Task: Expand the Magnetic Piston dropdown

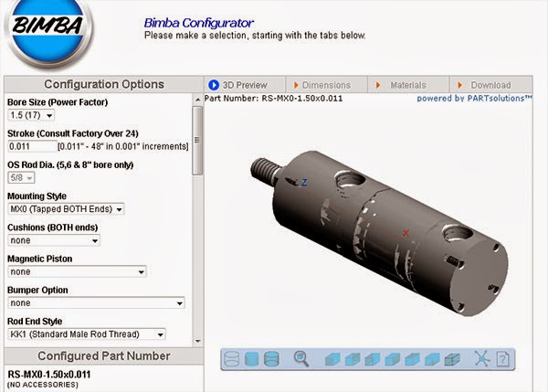Action: [77, 271]
